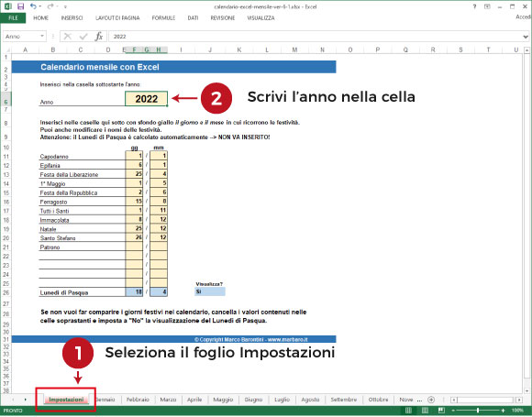Viewport: 532px width, 417px height.
Task: Click the next sheet navigation arrow
Action: [26, 400]
